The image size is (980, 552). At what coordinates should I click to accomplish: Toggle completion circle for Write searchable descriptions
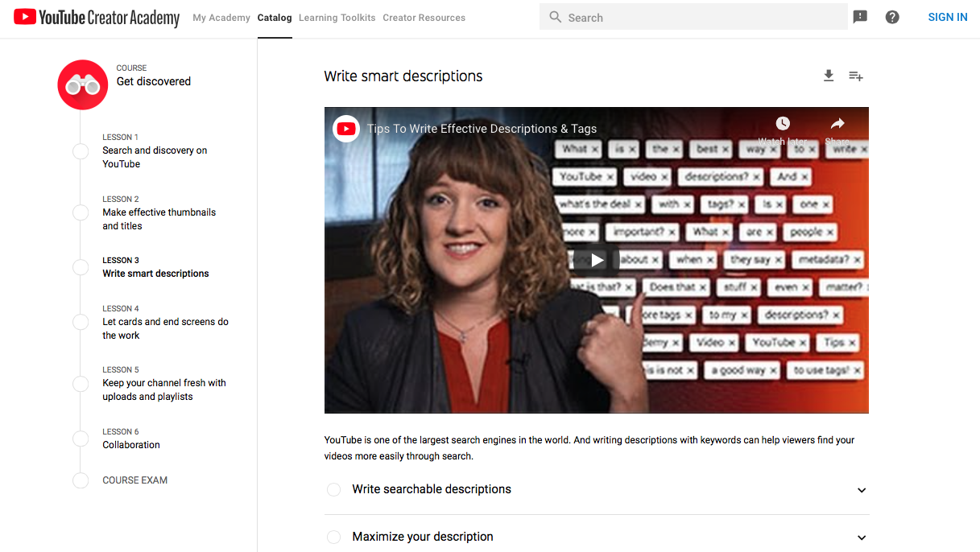pyautogui.click(x=333, y=489)
